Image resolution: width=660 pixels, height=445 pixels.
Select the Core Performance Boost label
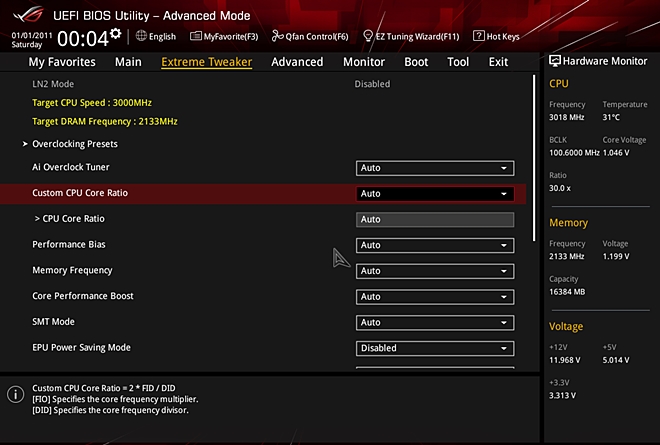[83, 296]
